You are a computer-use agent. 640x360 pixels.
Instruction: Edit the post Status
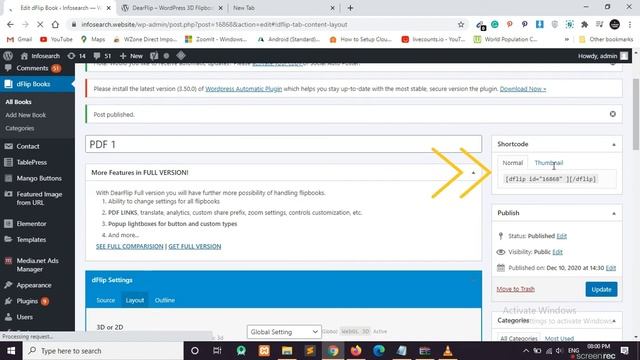562,236
